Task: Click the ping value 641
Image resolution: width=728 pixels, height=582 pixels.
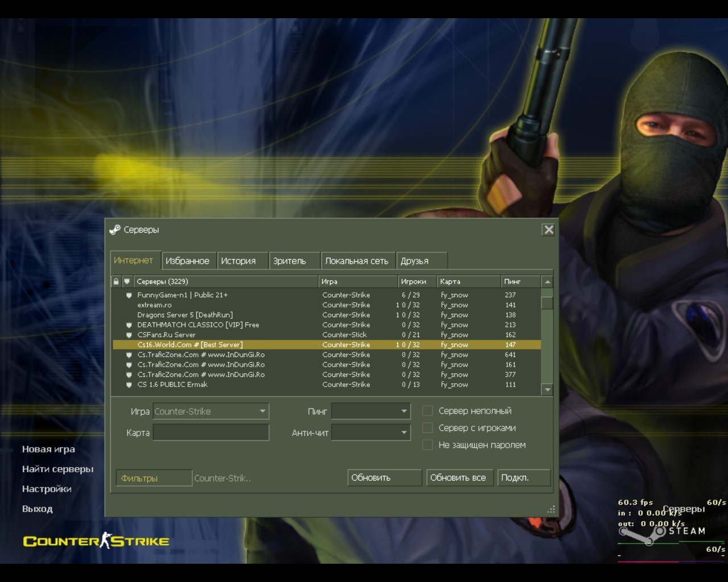Action: tap(510, 355)
